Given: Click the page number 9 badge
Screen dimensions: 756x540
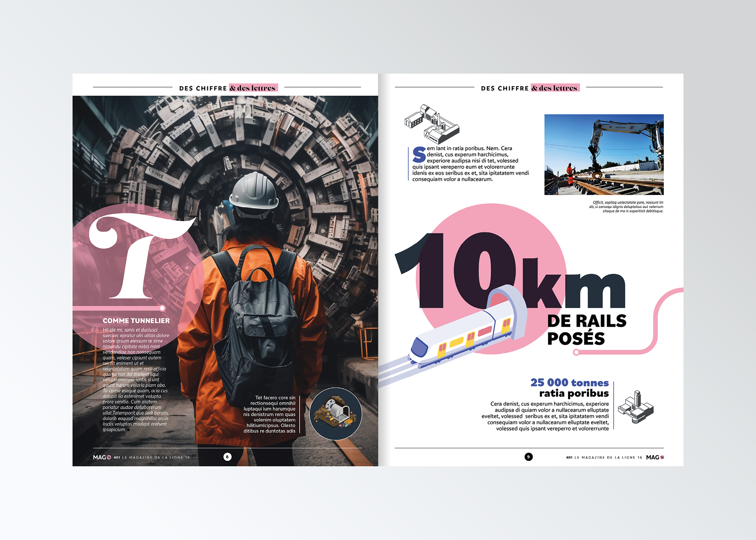Looking at the screenshot, I should point(528,457).
